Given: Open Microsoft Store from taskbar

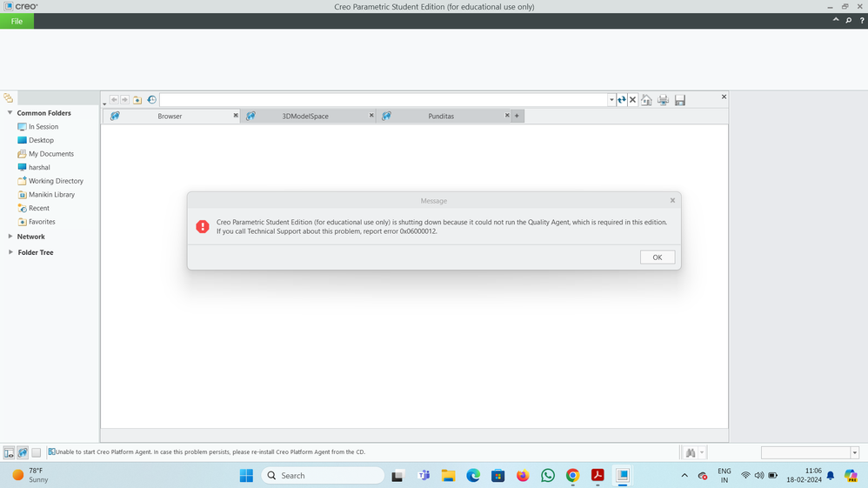Looking at the screenshot, I should point(497,475).
